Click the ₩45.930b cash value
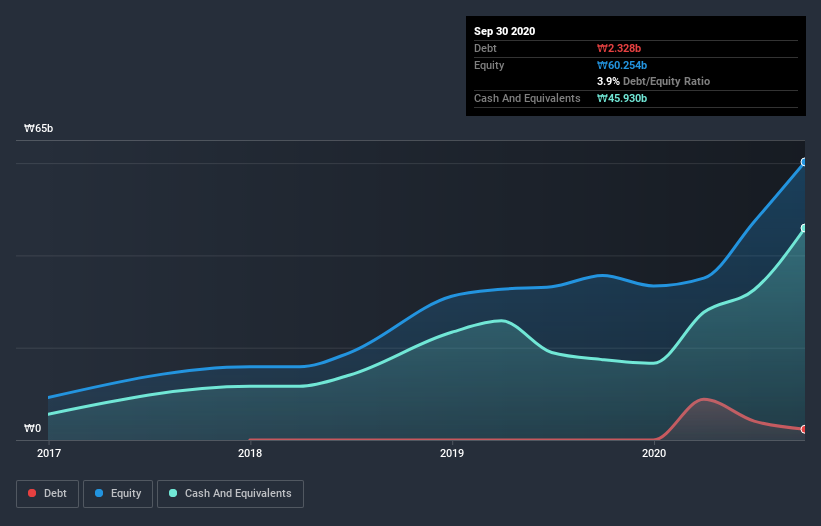Screen dimensions: 821x526 tap(622, 98)
